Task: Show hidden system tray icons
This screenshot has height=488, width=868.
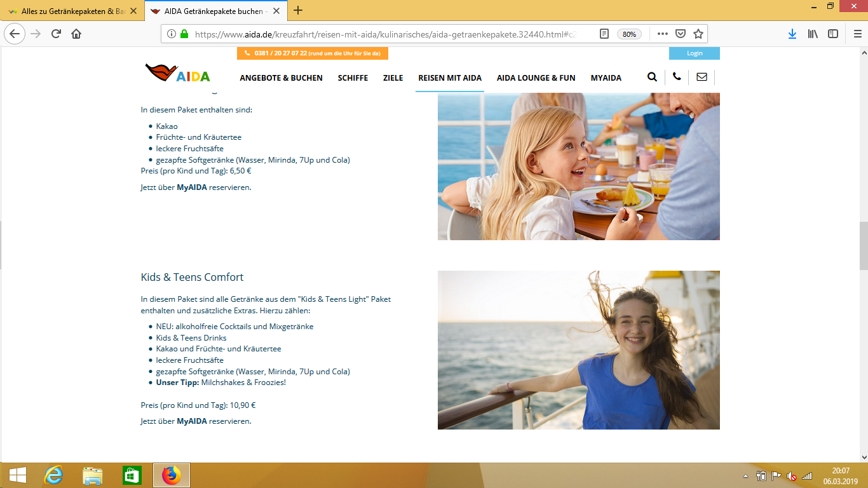Action: [746, 476]
